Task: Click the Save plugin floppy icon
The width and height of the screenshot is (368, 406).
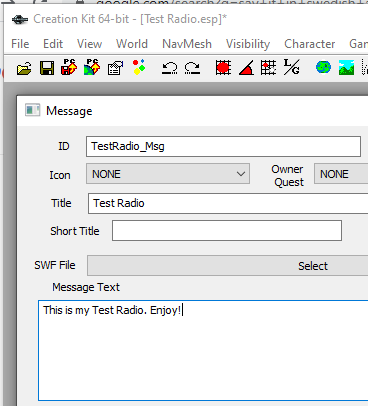Action: pos(47,68)
